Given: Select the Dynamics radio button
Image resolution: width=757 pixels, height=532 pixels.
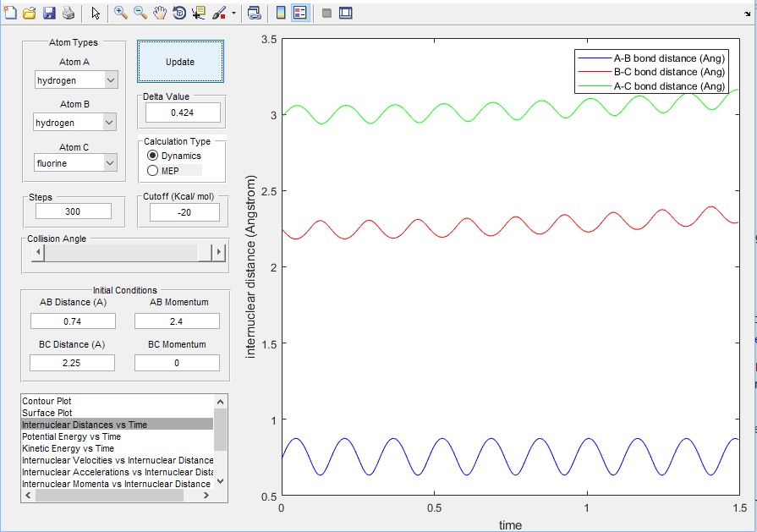Looking at the screenshot, I should [x=152, y=156].
